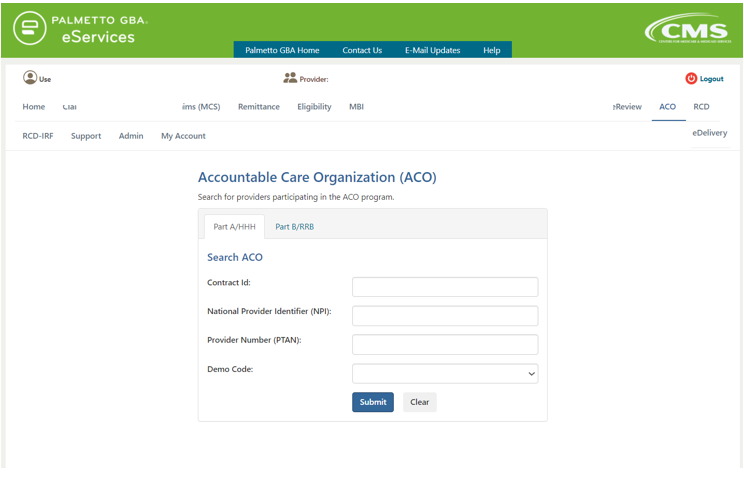The image size is (744, 502).
Task: Open the eReview menu item
Action: 627,107
